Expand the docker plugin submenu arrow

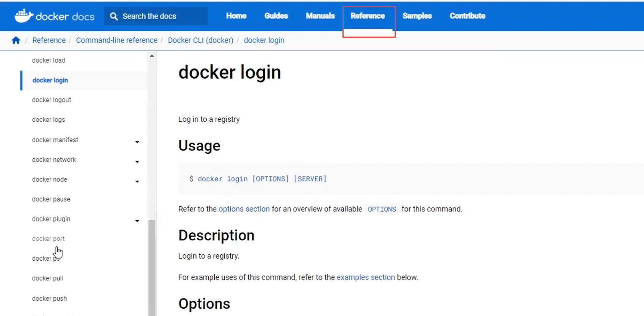click(137, 221)
